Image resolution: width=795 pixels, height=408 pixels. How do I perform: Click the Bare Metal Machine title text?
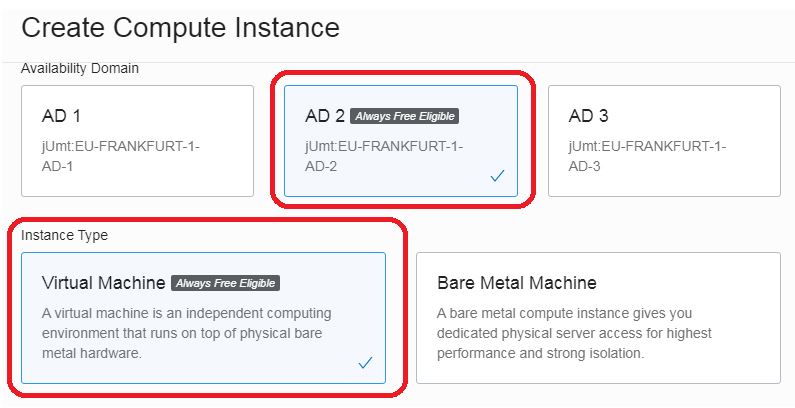[x=516, y=283]
